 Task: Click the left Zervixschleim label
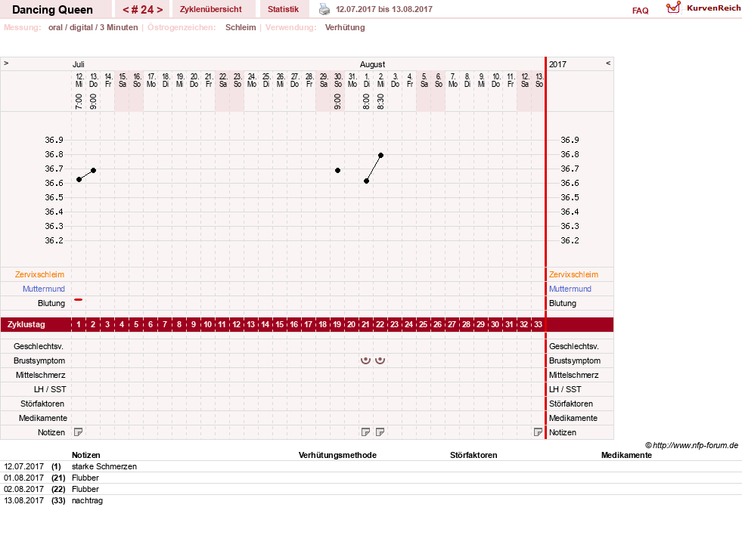tap(39, 274)
